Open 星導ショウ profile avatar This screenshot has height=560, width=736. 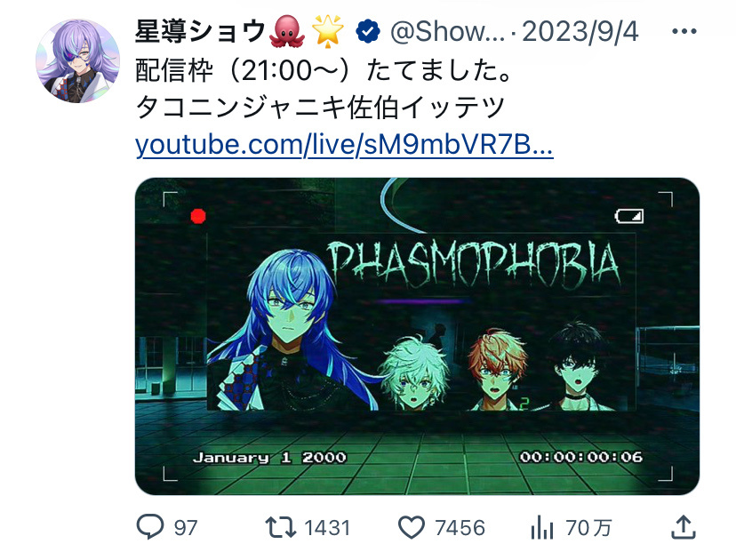(78, 60)
